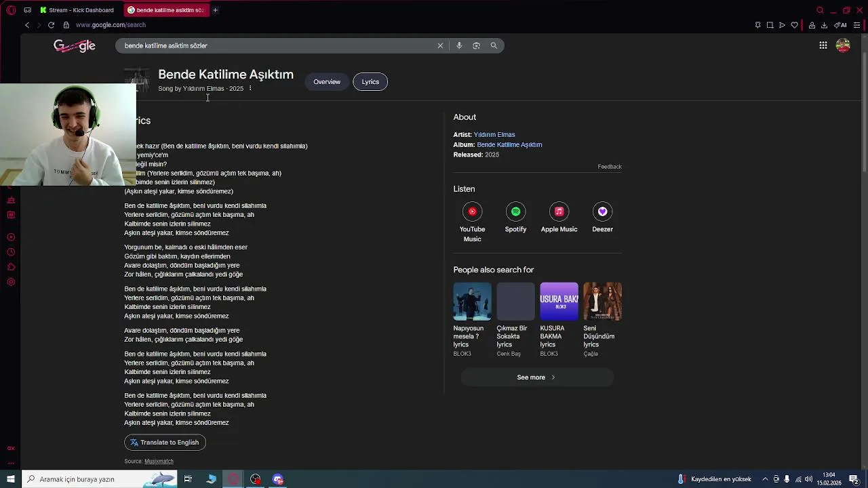The width and height of the screenshot is (868, 488).
Task: Open more options next to song subtitle
Action: (250, 88)
